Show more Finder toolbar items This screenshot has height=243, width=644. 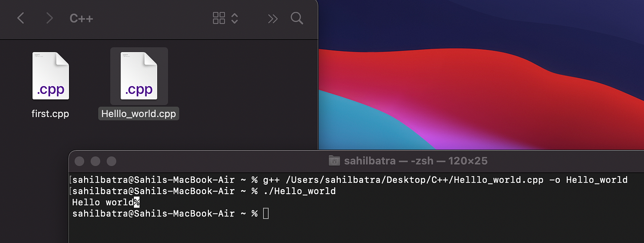[x=273, y=18]
